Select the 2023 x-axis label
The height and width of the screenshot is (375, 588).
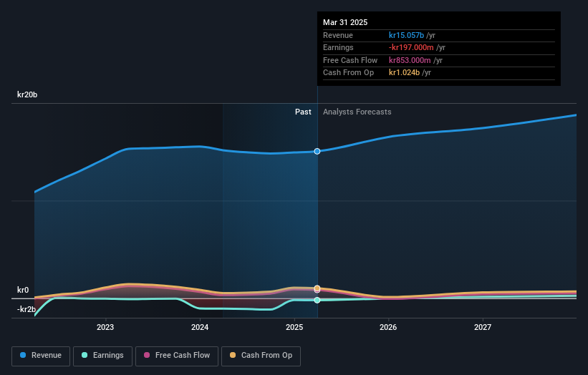point(105,328)
